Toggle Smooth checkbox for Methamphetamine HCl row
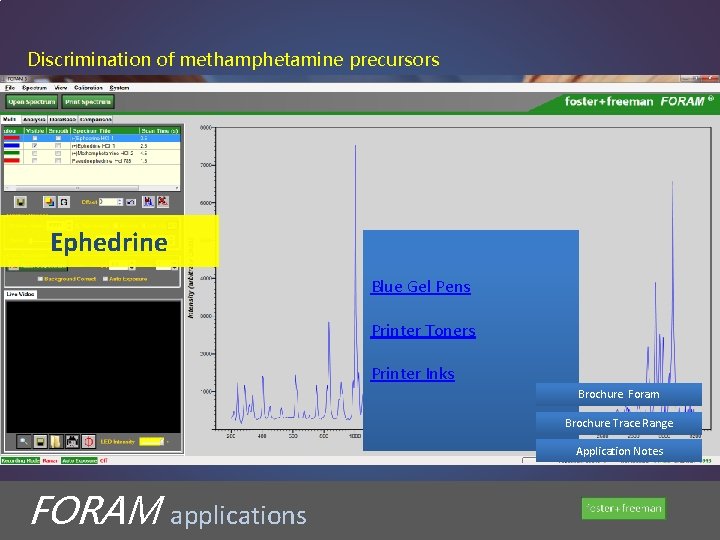Viewport: 720px width, 540px height. 58,153
